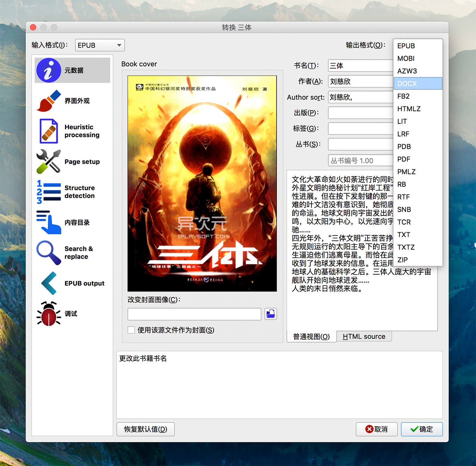Choose PMLZ in output format list

[x=418, y=172]
